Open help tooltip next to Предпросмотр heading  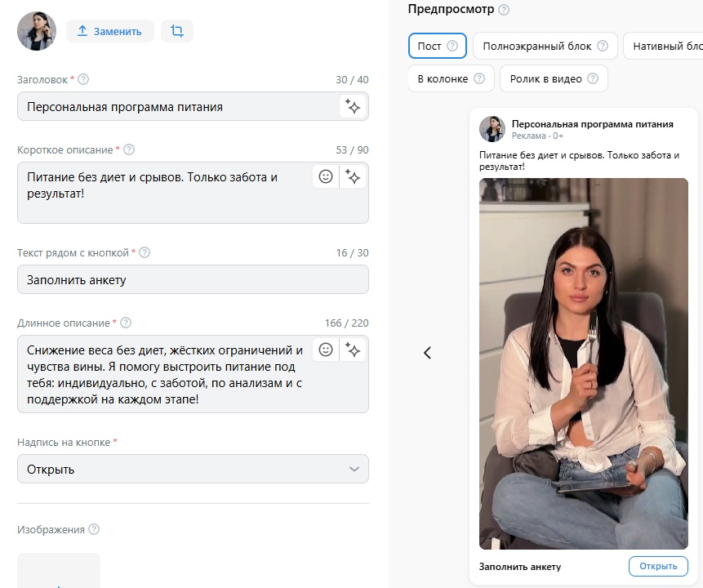click(x=504, y=10)
